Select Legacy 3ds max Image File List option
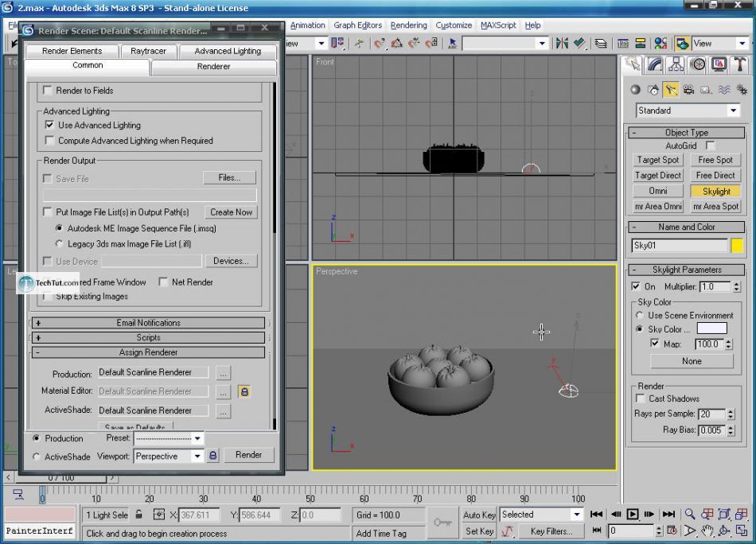The height and width of the screenshot is (544, 756). point(60,243)
